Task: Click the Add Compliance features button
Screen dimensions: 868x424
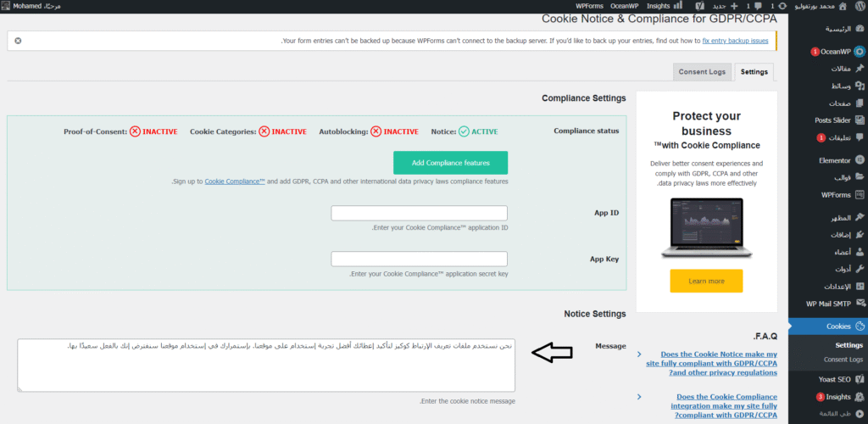Action: click(451, 163)
